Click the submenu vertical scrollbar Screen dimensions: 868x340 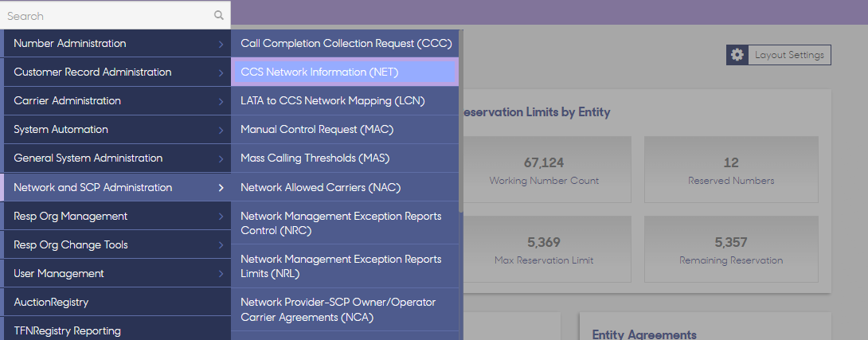[460, 122]
